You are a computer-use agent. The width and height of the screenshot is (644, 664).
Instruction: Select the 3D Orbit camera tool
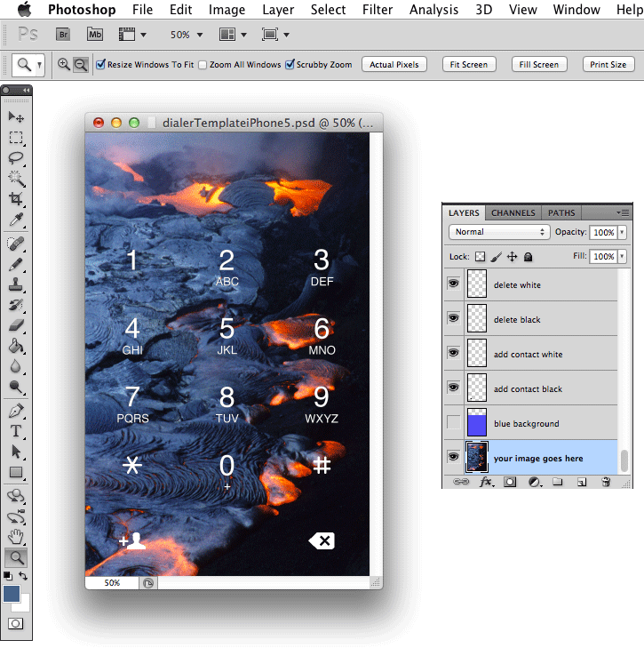coord(16,516)
